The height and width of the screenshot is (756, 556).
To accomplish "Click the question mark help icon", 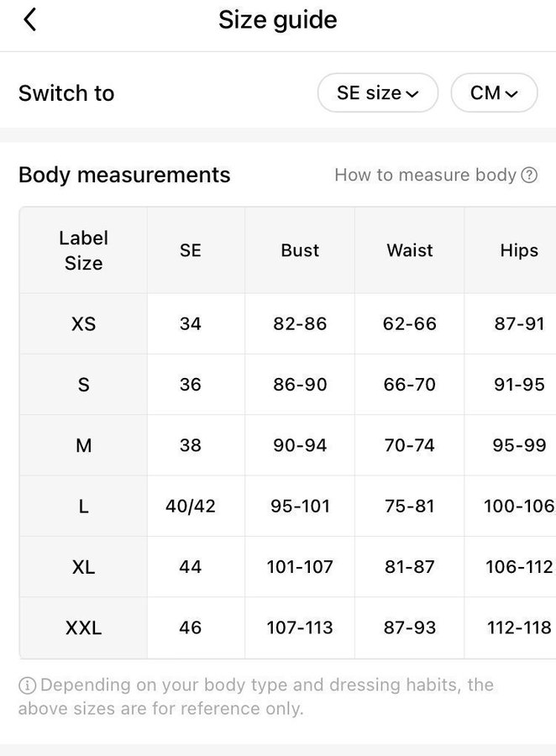I will pos(529,176).
